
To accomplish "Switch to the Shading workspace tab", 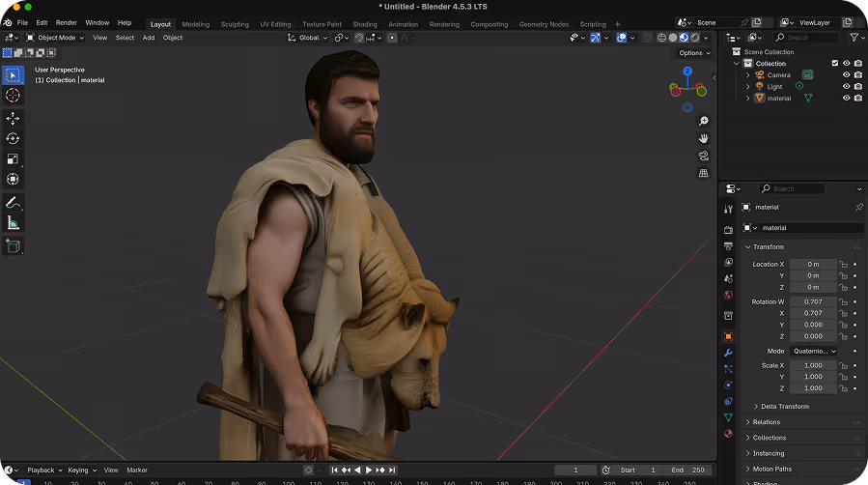I will 365,24.
